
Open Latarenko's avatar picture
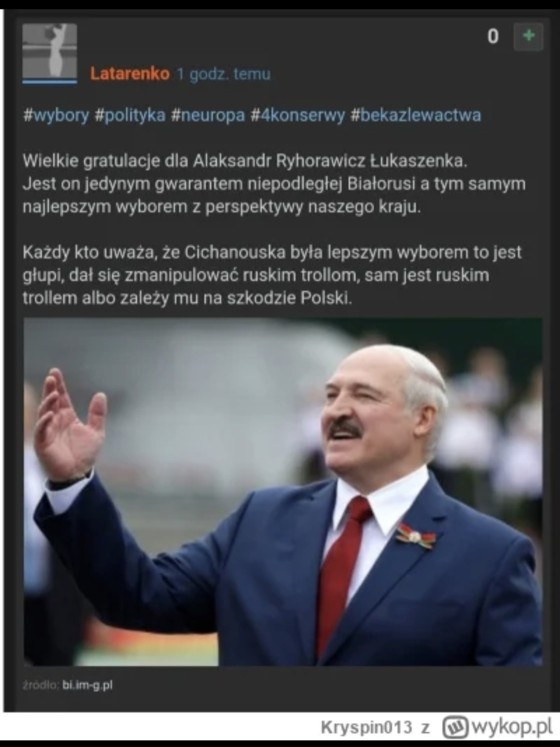click(x=49, y=51)
